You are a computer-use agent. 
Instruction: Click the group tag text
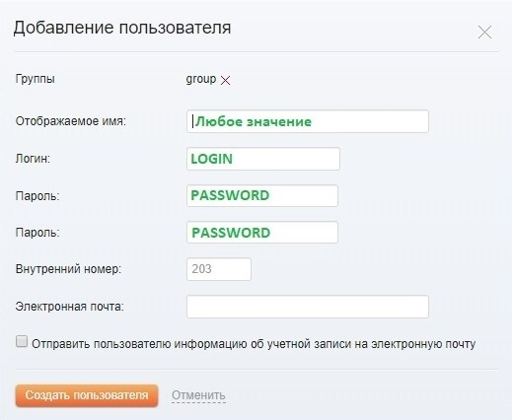[x=201, y=79]
